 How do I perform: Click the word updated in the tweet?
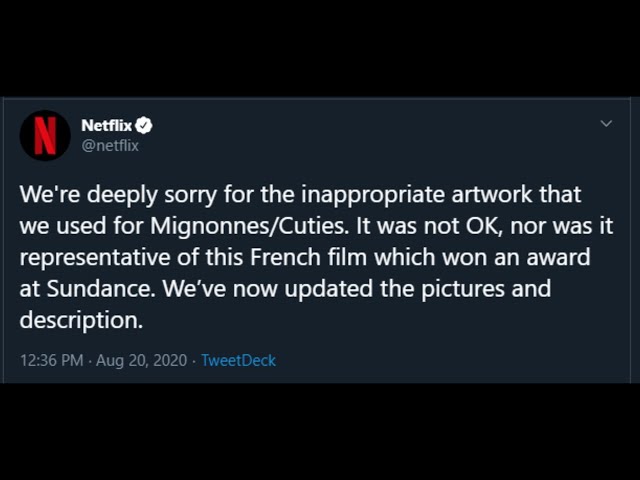coord(329,290)
